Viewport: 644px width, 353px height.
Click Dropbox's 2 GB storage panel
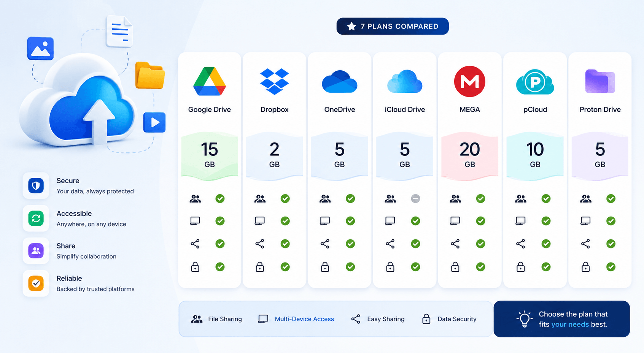point(274,156)
